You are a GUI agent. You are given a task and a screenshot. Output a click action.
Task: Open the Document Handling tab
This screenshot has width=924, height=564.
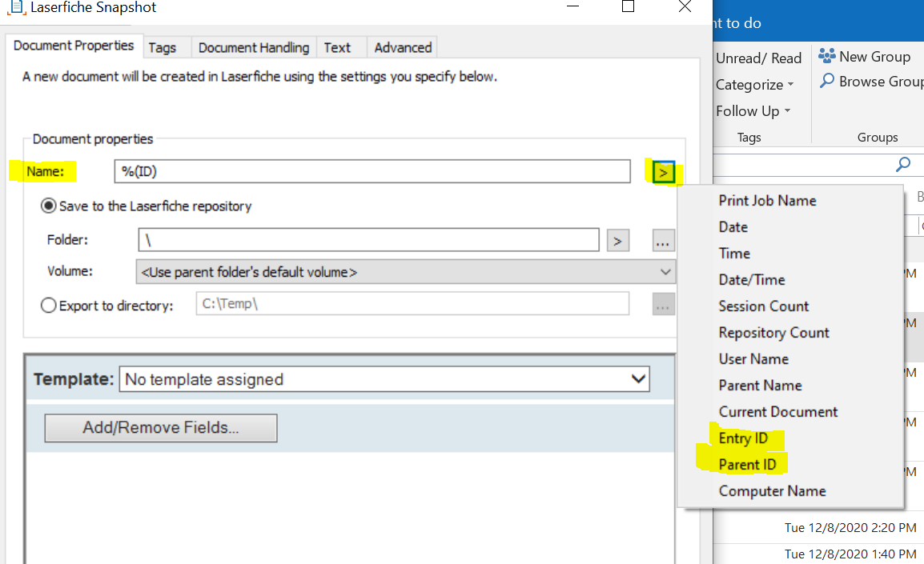(x=254, y=47)
